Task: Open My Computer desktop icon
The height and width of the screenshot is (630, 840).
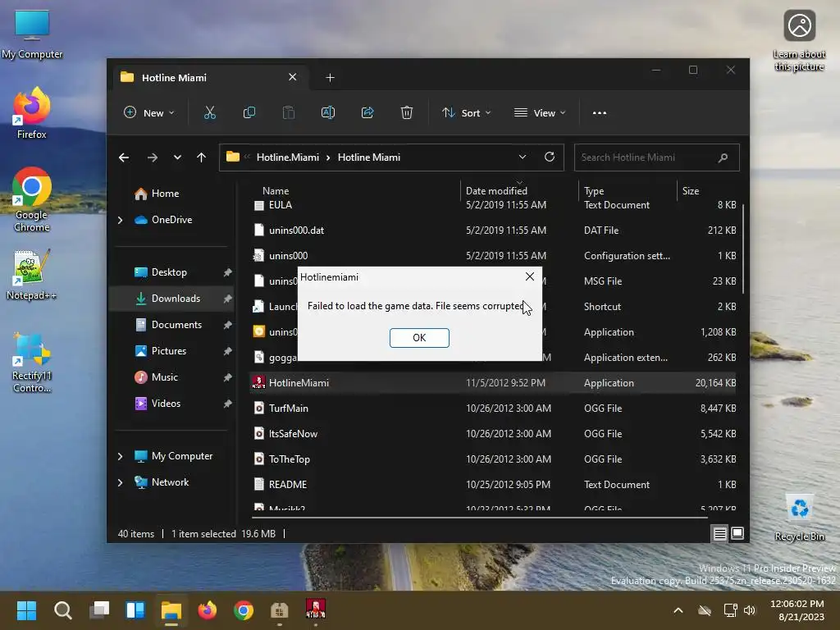Action: click(32, 34)
